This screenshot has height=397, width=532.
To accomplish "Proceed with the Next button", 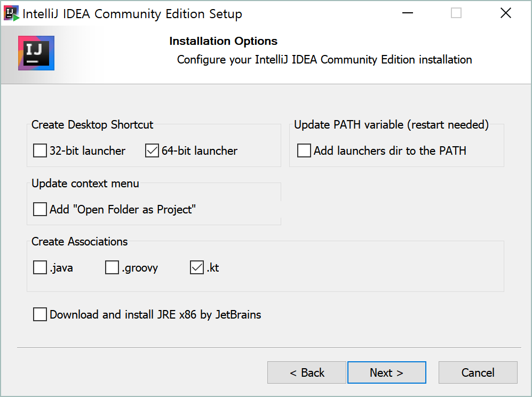I will click(x=386, y=372).
